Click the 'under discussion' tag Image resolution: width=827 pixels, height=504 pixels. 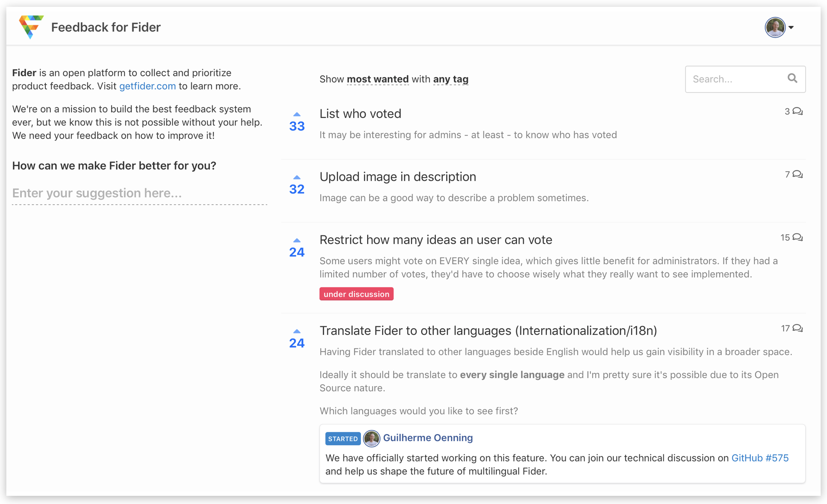pos(356,294)
